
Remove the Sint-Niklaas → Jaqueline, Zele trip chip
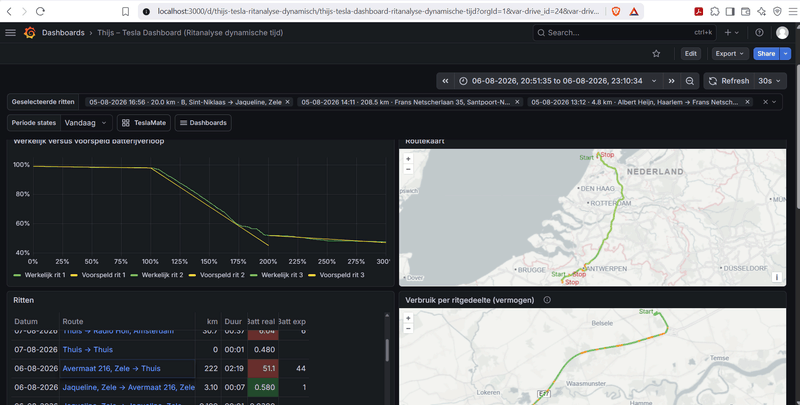(x=287, y=102)
